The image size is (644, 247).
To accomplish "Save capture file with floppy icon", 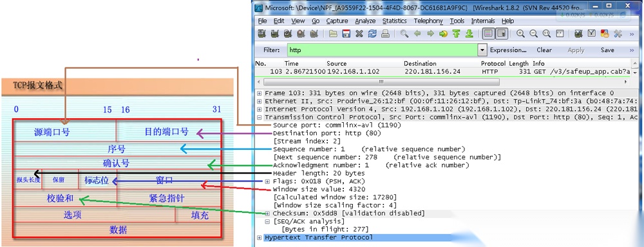I will pos(346,33).
